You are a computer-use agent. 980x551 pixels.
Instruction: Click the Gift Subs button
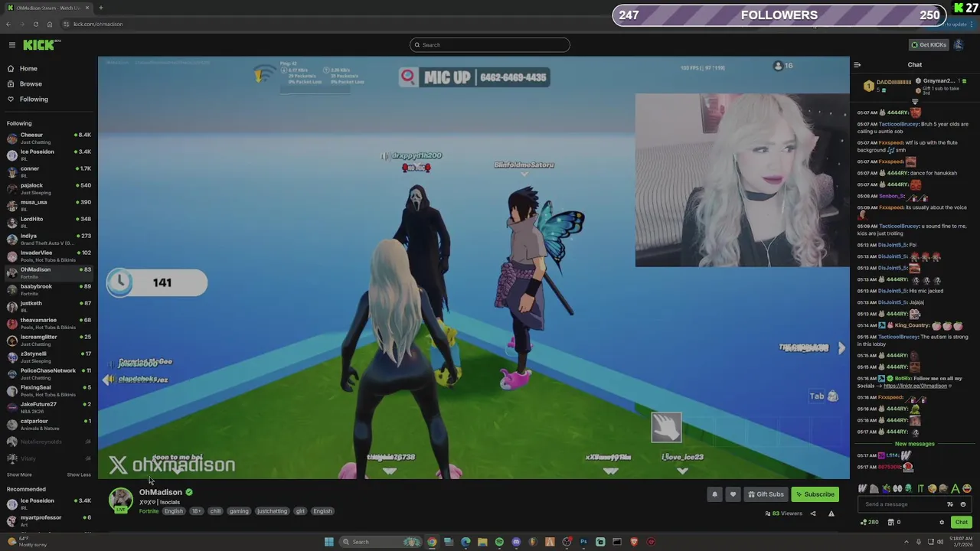[x=766, y=494]
